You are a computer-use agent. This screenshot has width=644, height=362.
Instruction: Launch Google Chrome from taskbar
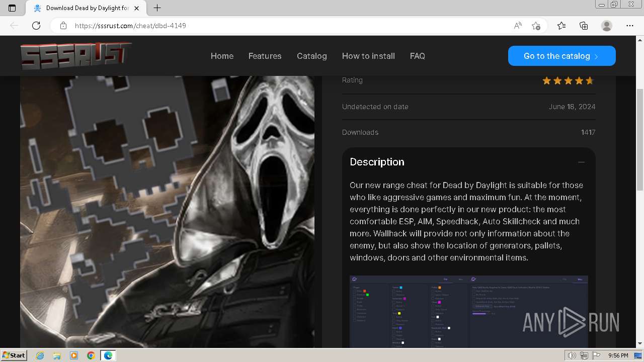tap(91, 355)
